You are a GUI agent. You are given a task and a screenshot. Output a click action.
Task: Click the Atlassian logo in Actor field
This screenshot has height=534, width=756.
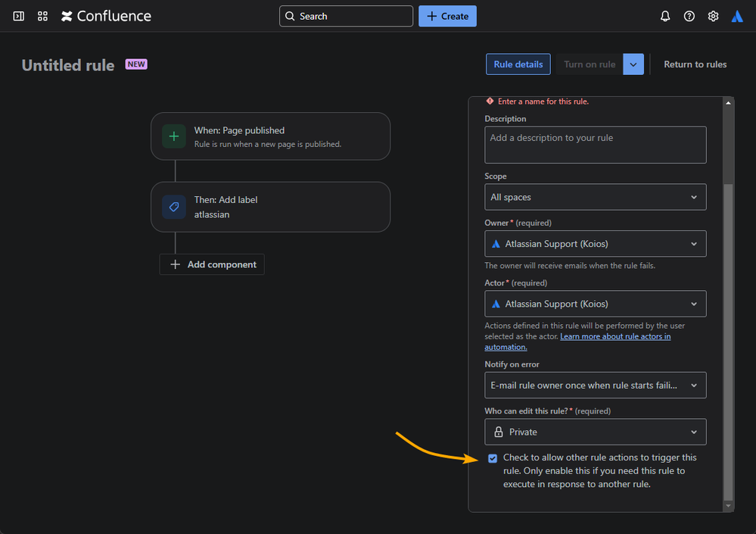click(496, 304)
